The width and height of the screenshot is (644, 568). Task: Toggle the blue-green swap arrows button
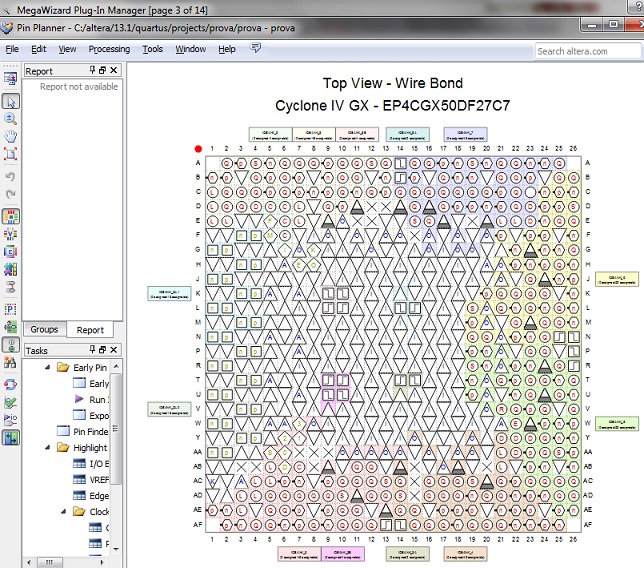tap(11, 437)
